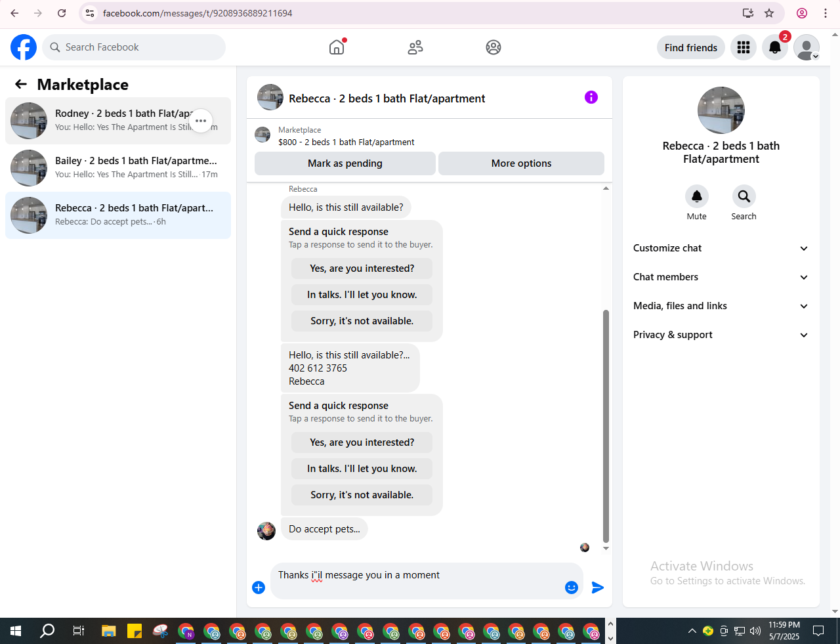Open Sticky Notes from taskbar

tap(135, 631)
